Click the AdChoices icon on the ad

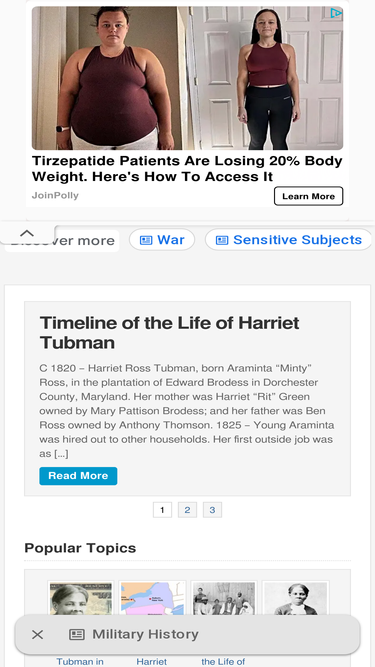click(336, 13)
